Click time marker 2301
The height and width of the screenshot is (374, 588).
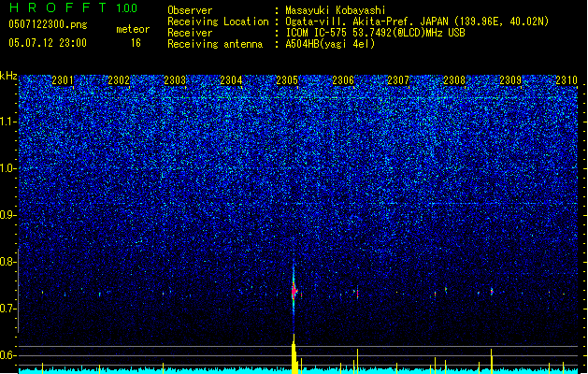click(63, 80)
